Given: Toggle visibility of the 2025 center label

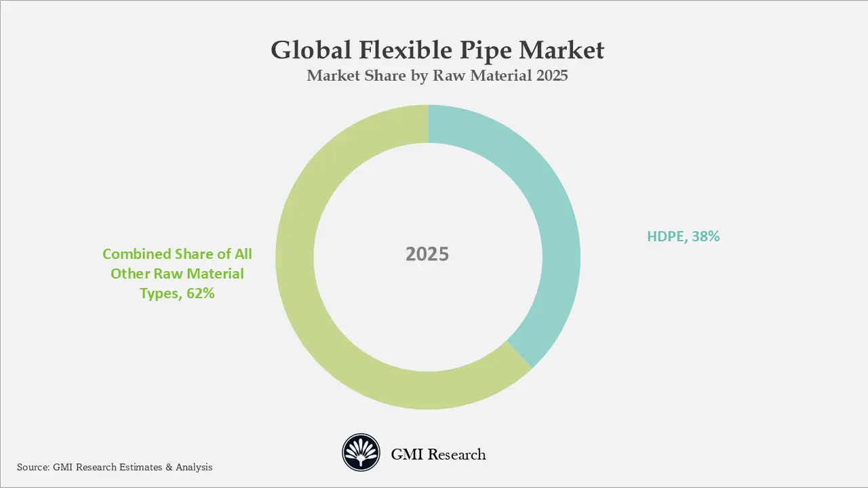Looking at the screenshot, I should coord(428,254).
